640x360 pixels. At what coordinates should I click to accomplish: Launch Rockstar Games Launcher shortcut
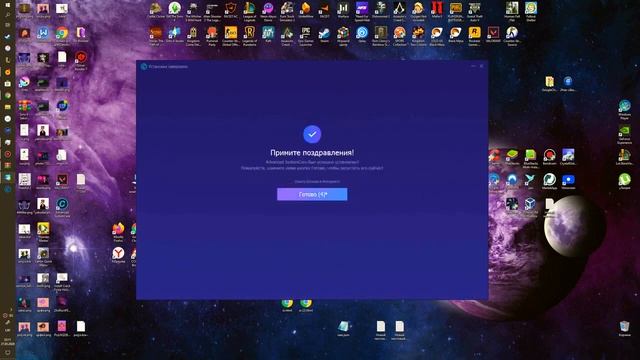(475, 36)
